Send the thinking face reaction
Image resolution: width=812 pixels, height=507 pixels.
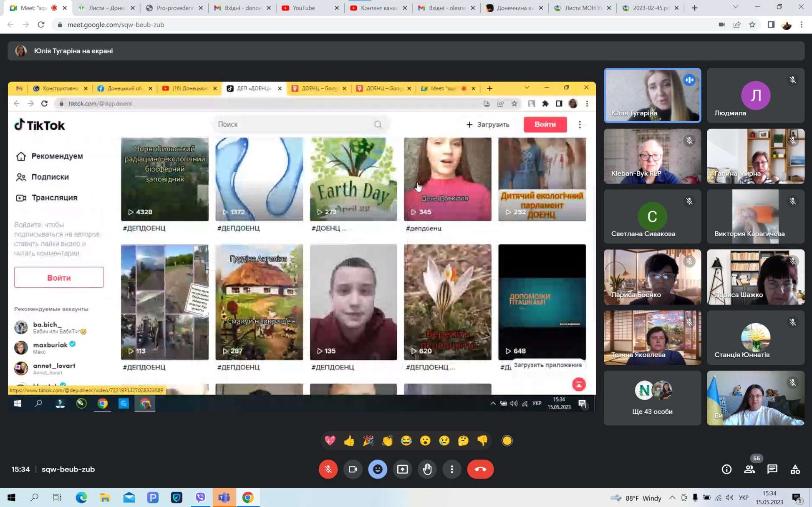(x=463, y=440)
